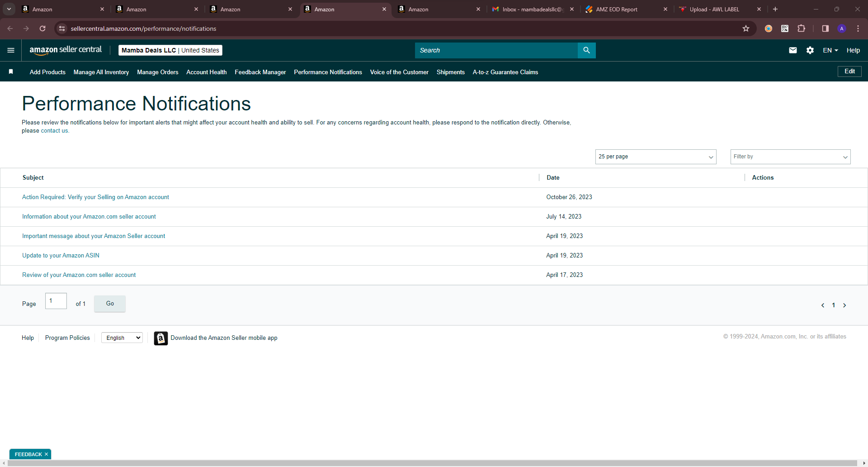Open the contact us link
The height and width of the screenshot is (467, 868).
[54, 131]
